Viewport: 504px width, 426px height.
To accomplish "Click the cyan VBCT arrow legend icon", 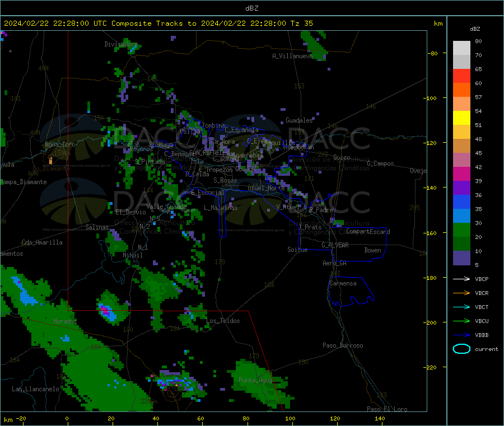I will pyautogui.click(x=461, y=307).
